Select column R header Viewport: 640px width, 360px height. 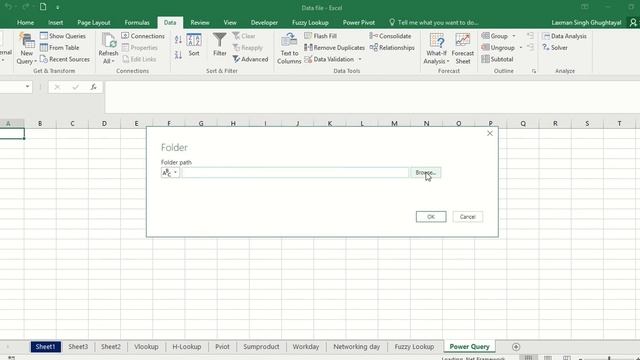(555, 123)
